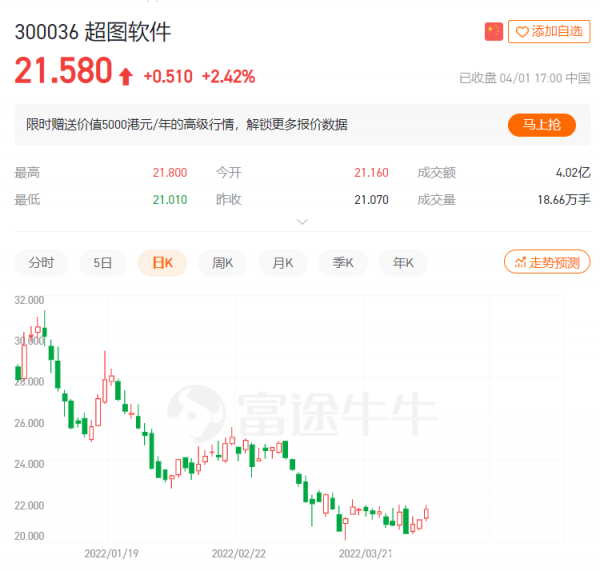Click the 2022/02/22 date axis label

[x=238, y=553]
